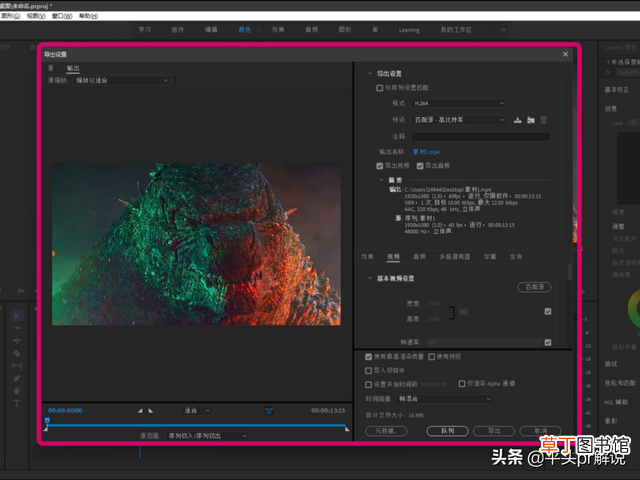Uncheck the export audio checkbox

pyautogui.click(x=420, y=166)
